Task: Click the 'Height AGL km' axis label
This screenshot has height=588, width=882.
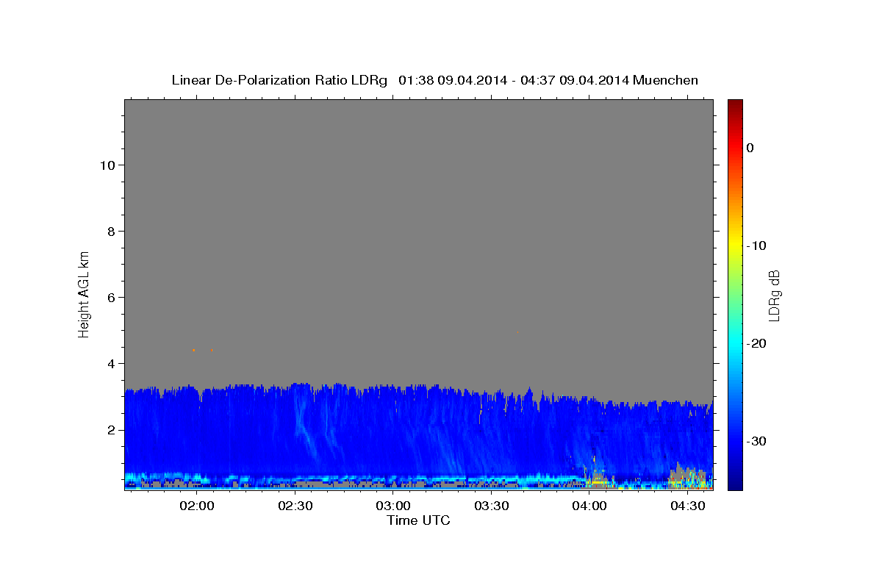Action: (x=85, y=294)
